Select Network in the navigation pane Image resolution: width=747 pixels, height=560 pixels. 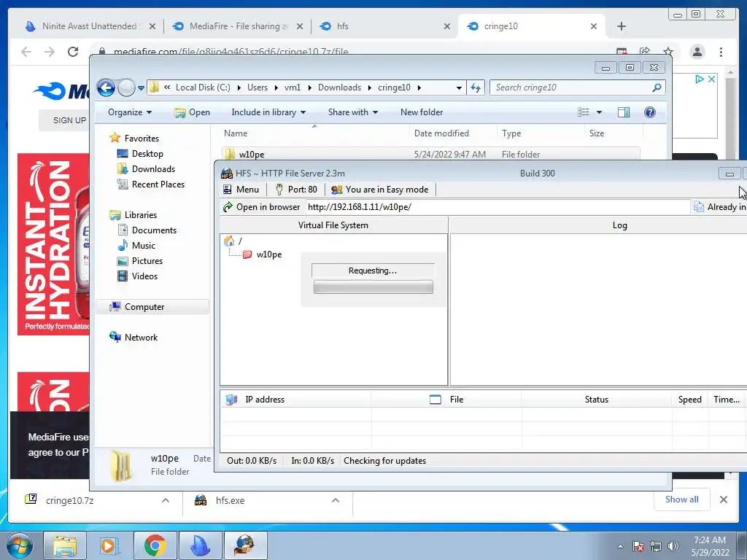coord(134,338)
